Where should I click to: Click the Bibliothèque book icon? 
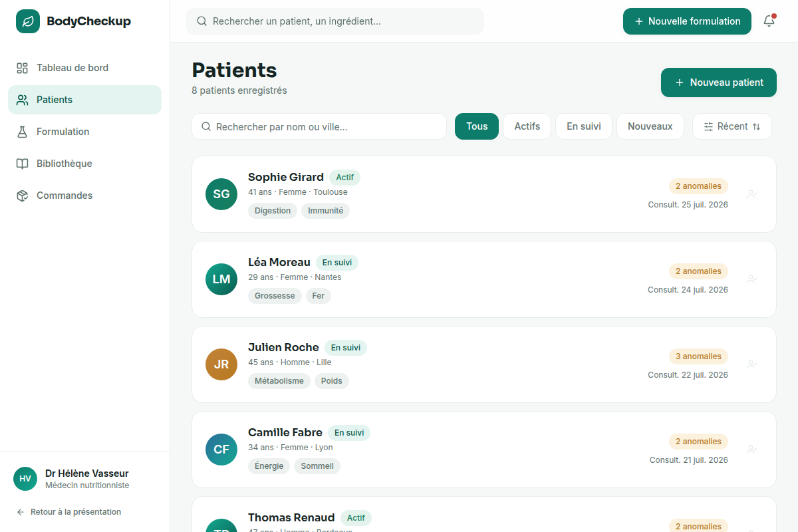point(23,164)
